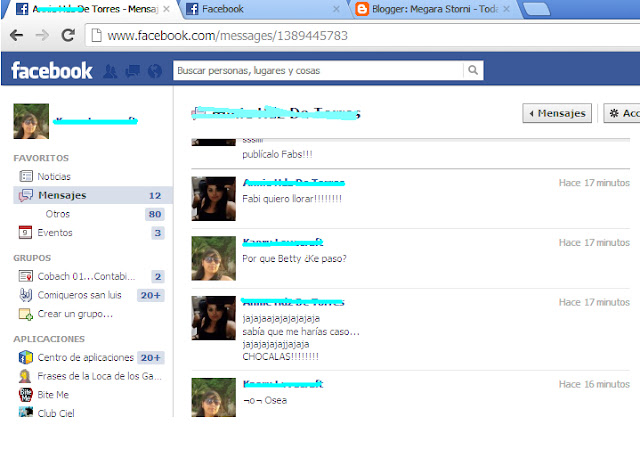640x450 pixels.
Task: Click the browser back arrow
Action: click(16, 36)
